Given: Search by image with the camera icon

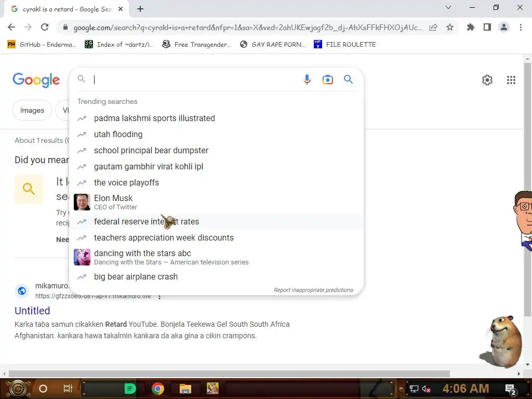Looking at the screenshot, I should (328, 79).
